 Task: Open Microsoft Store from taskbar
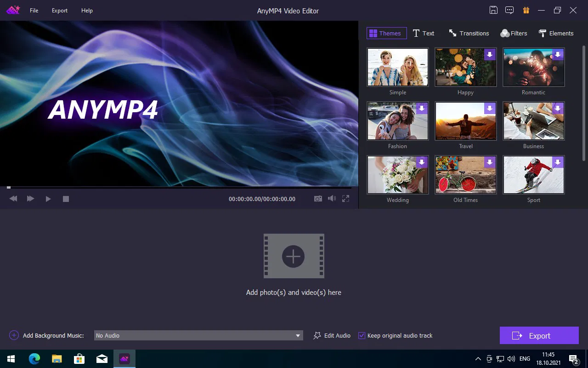pos(79,359)
